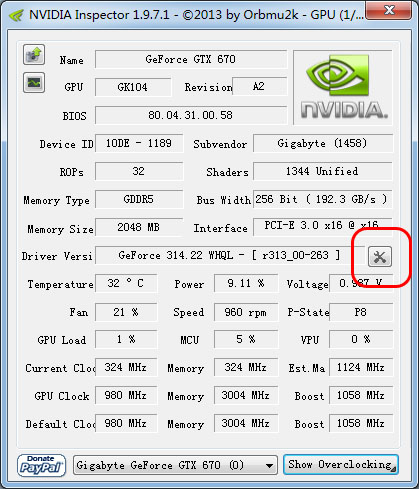The image size is (419, 489).
Task: Select the GeForce GTX 670 name field
Action: tap(191, 59)
